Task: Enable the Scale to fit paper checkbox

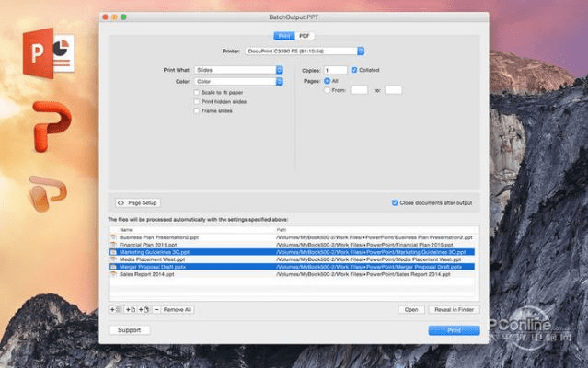Action: click(196, 92)
